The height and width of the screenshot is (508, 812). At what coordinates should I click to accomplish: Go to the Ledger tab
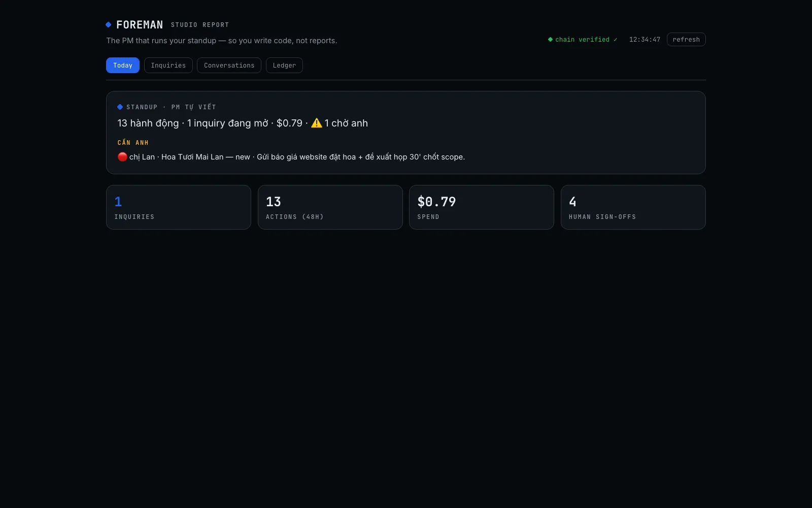click(284, 65)
